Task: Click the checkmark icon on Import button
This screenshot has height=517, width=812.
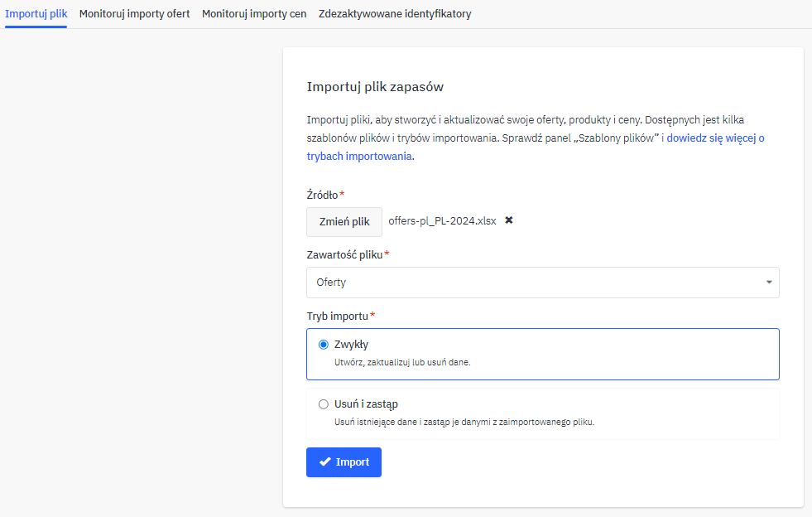Action: (x=324, y=462)
